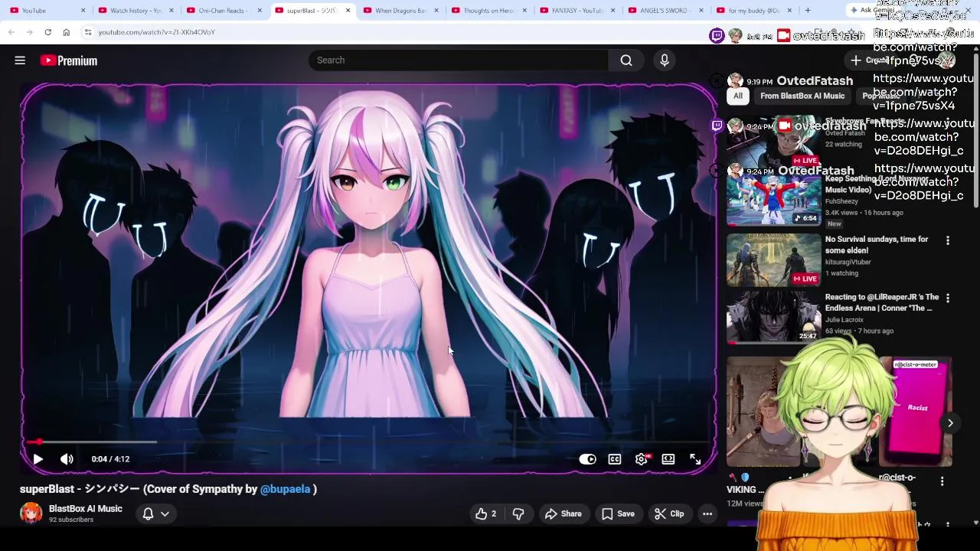Screen dimensions: 980x551
Task: Open the notification bell dropdown
Action: [155, 514]
